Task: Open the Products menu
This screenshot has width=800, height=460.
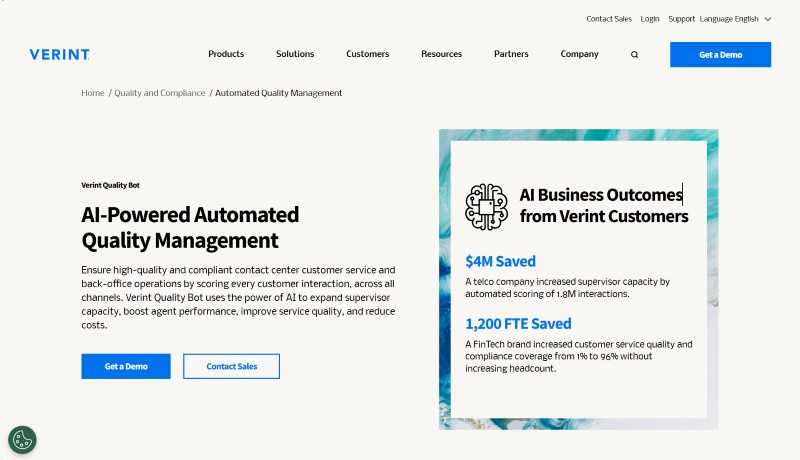Action: [226, 54]
